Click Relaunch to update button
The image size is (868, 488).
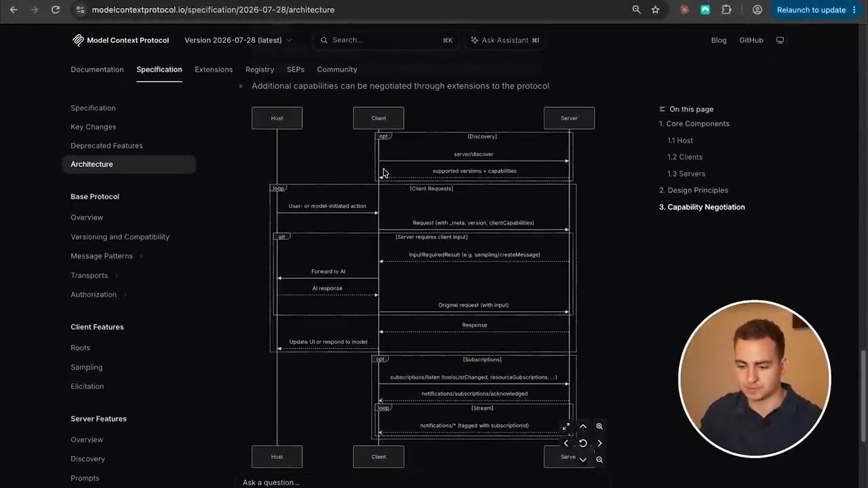(811, 9)
